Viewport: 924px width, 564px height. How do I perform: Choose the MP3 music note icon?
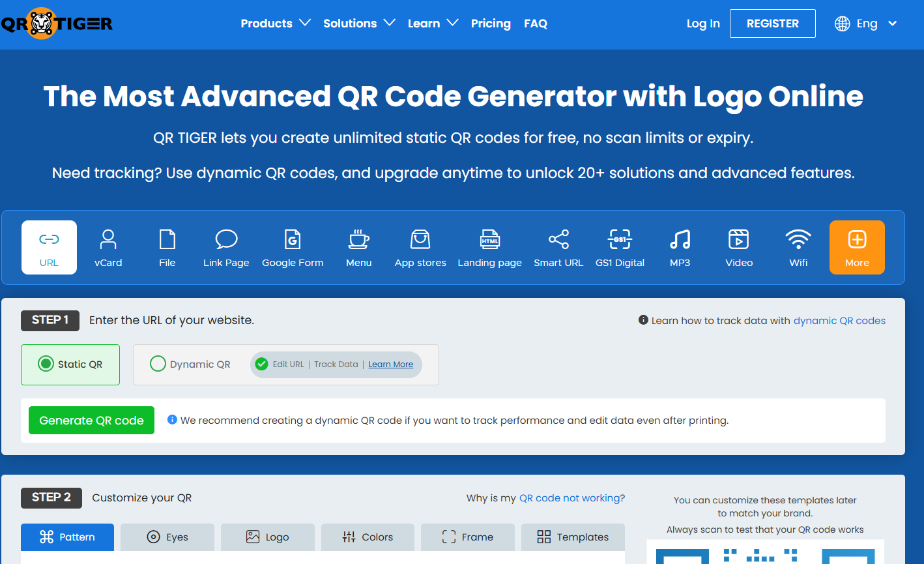pos(680,240)
